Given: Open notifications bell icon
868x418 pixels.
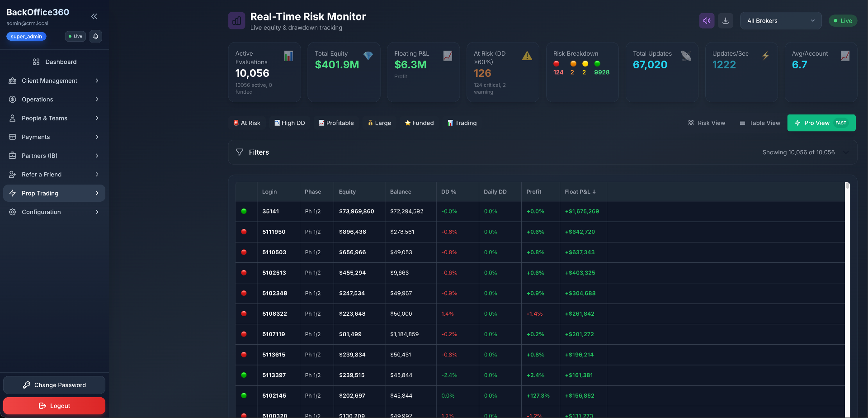Looking at the screenshot, I should [95, 36].
